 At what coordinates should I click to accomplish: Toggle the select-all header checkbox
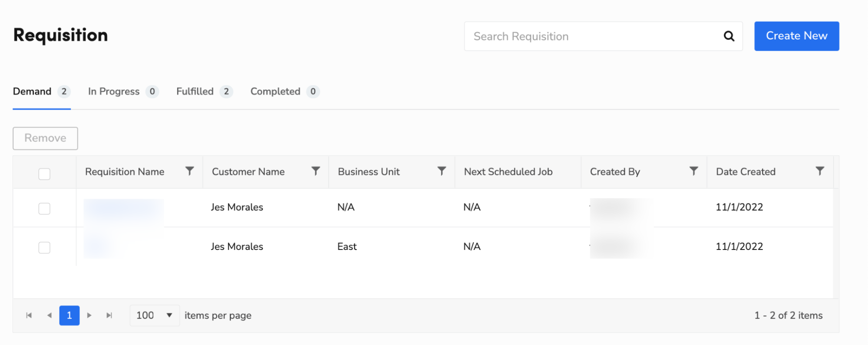coord(44,174)
